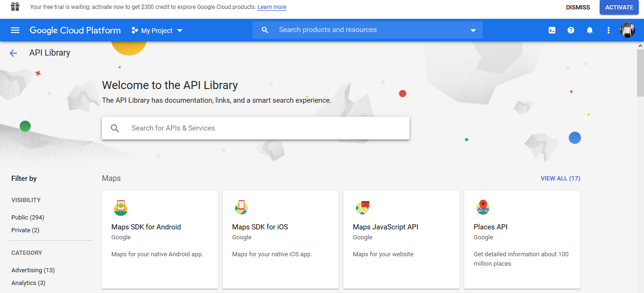Expand the My Project selector dropdown

157,31
